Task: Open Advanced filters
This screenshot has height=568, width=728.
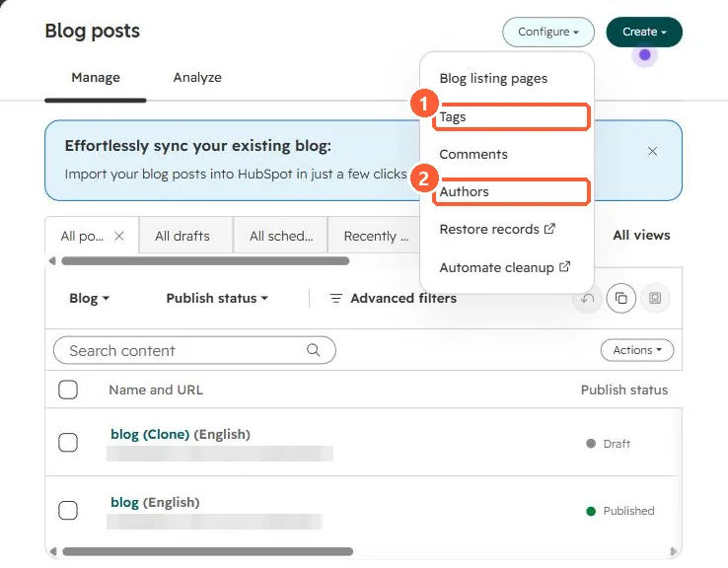Action: pyautogui.click(x=393, y=299)
